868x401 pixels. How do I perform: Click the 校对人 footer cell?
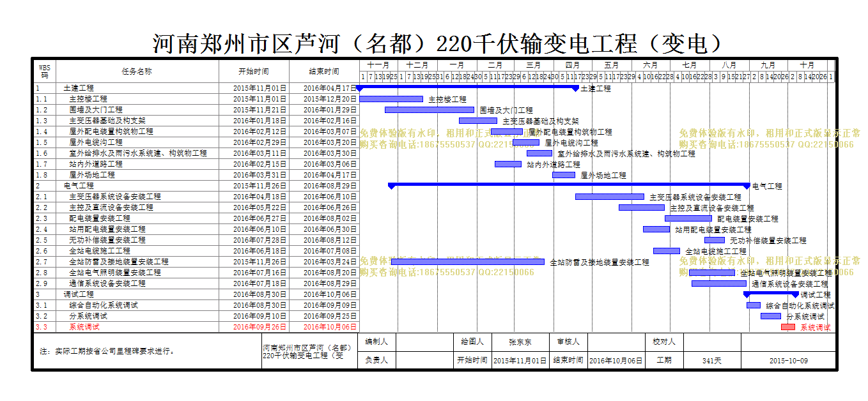click(x=664, y=342)
